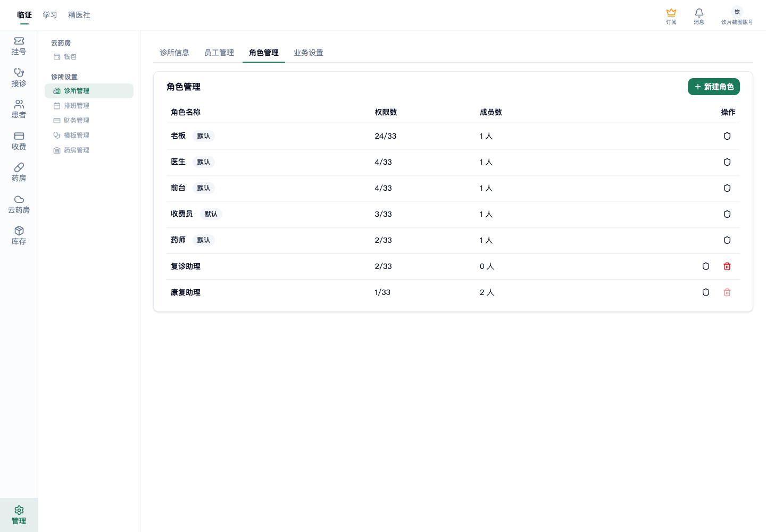Image resolution: width=766 pixels, height=532 pixels.
Task: Click role name 前台
Action: pos(178,188)
